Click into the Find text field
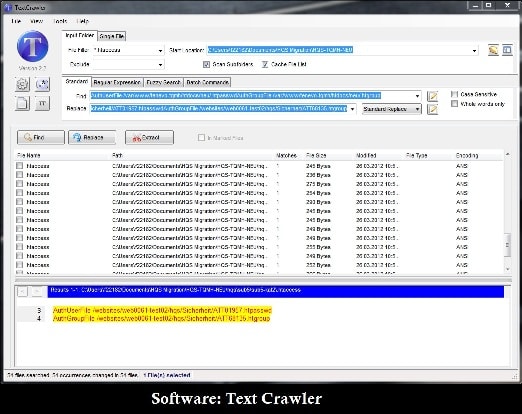This screenshot has height=414, width=522. (x=252, y=96)
